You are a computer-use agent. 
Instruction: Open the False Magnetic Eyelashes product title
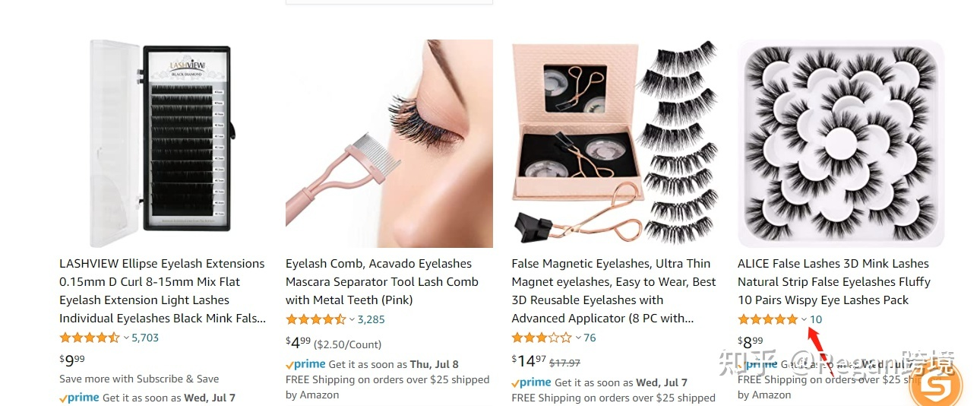point(614,290)
